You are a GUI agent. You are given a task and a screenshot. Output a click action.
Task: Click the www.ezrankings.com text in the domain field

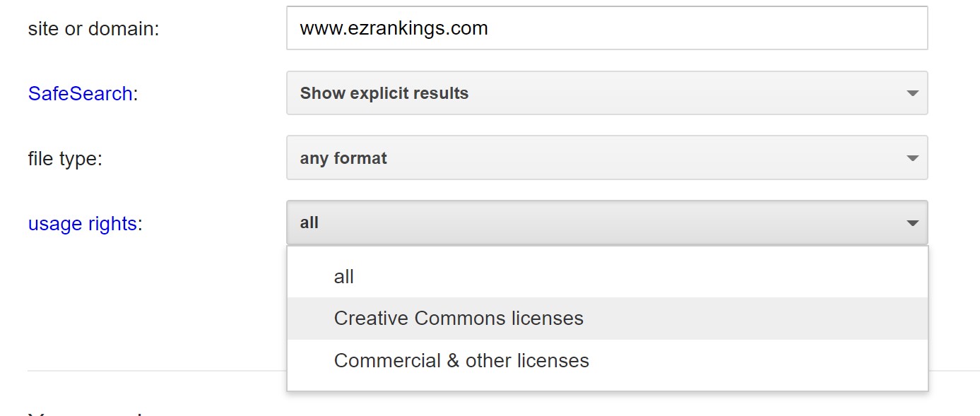(394, 28)
